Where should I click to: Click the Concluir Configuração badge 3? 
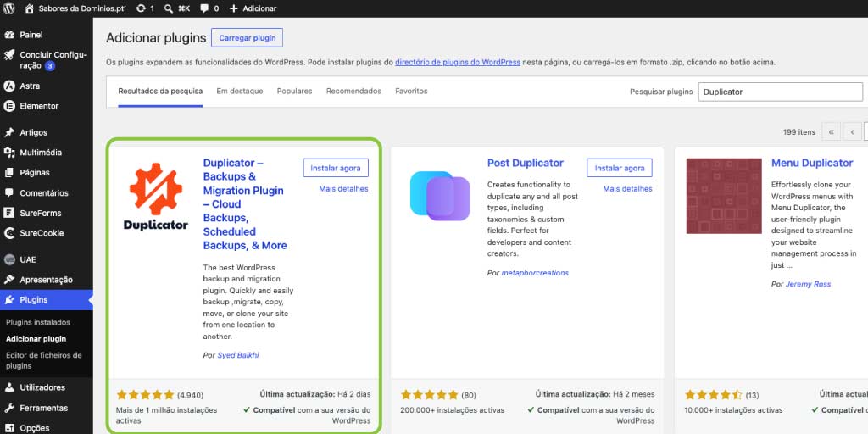(50, 66)
